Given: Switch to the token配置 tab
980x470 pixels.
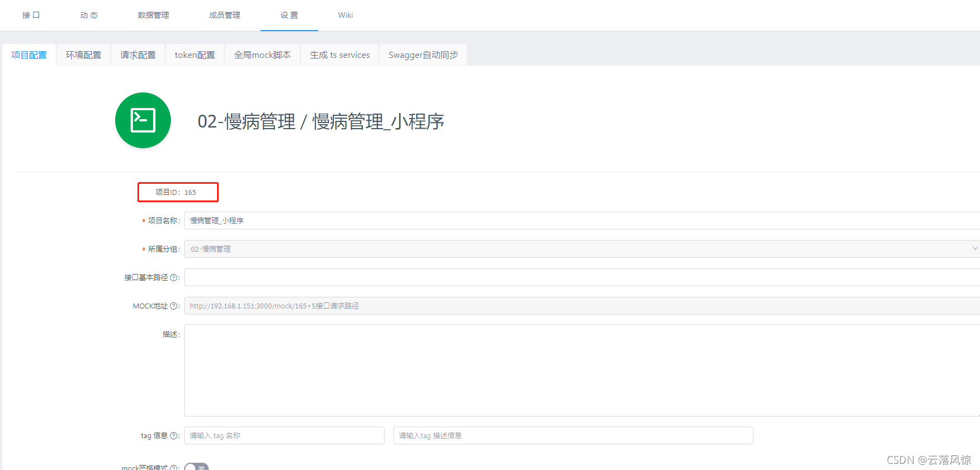Looking at the screenshot, I should tap(195, 55).
